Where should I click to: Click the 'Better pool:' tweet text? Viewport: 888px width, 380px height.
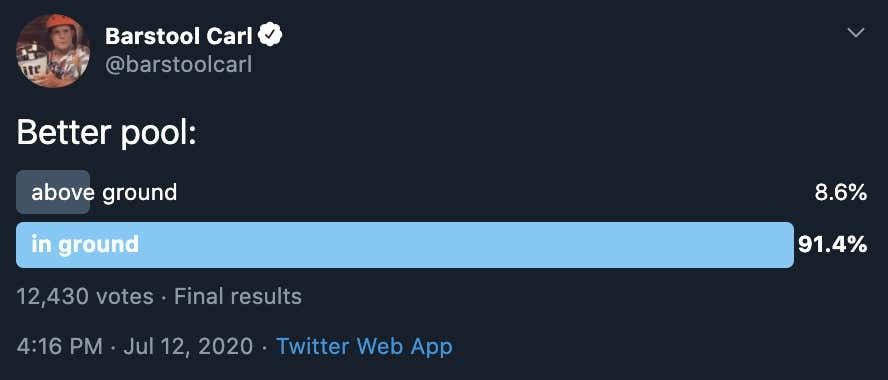point(106,134)
